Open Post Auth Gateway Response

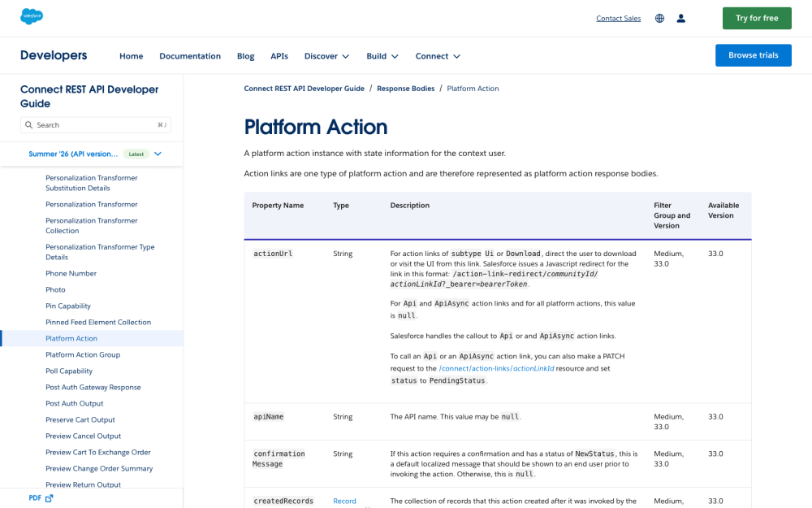coord(93,387)
